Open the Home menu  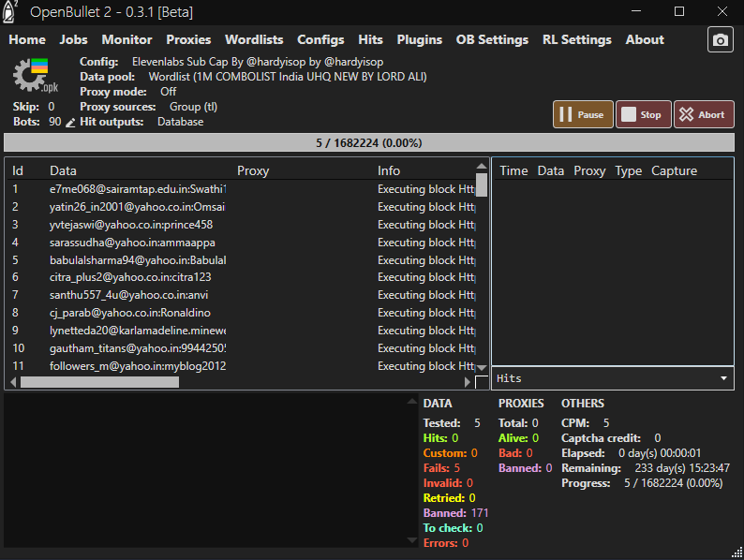(27, 40)
